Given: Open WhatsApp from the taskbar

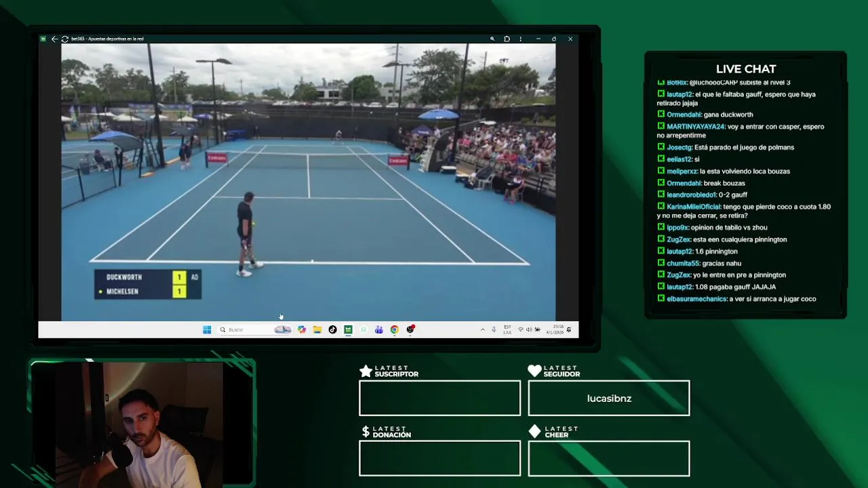Looking at the screenshot, I should [363, 329].
